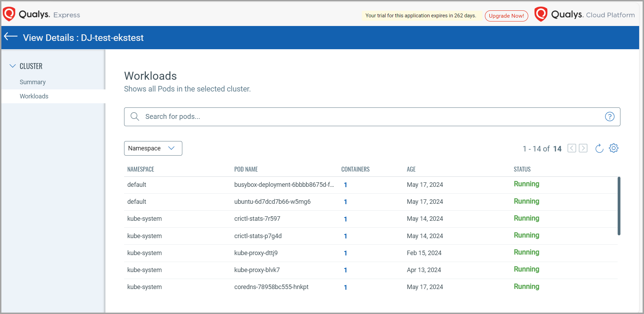Click the Upgrade Now! button
The height and width of the screenshot is (314, 644).
point(506,16)
